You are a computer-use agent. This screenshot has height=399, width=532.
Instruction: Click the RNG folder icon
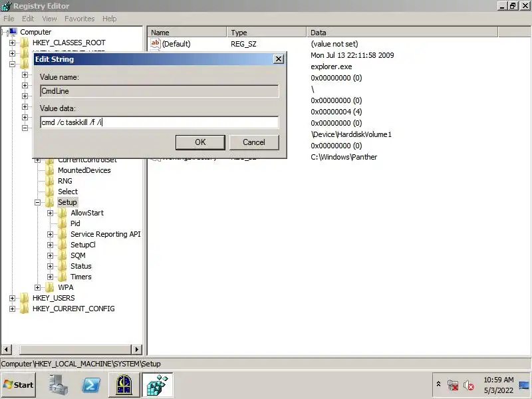[50, 181]
